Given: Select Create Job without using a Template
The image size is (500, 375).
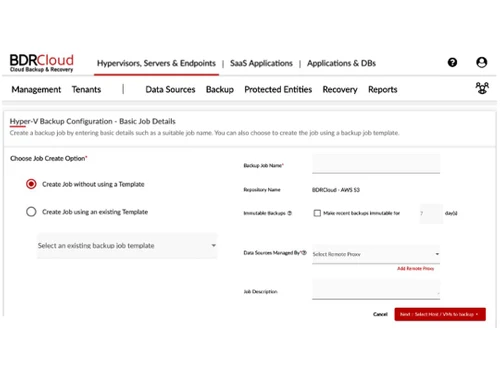Looking at the screenshot, I should (x=31, y=184).
